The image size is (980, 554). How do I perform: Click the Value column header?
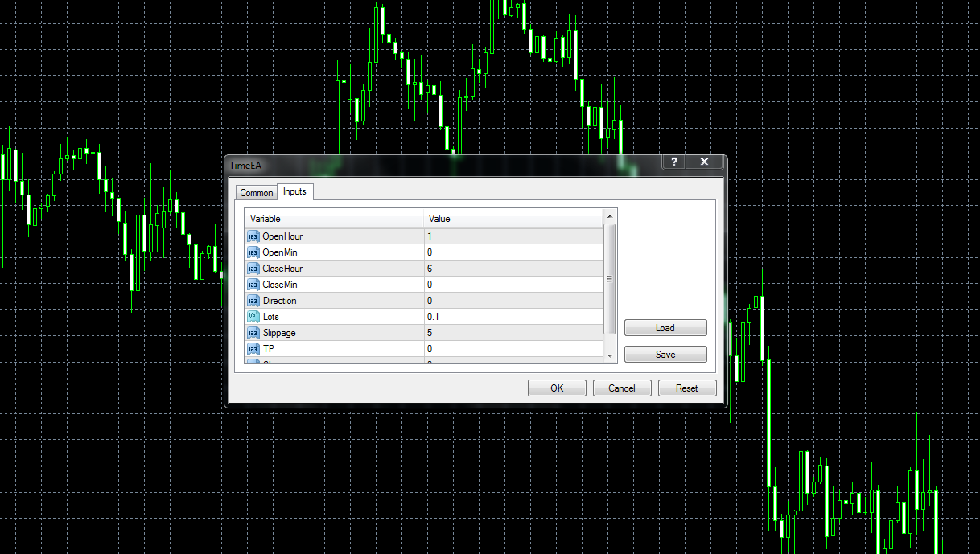tap(513, 219)
